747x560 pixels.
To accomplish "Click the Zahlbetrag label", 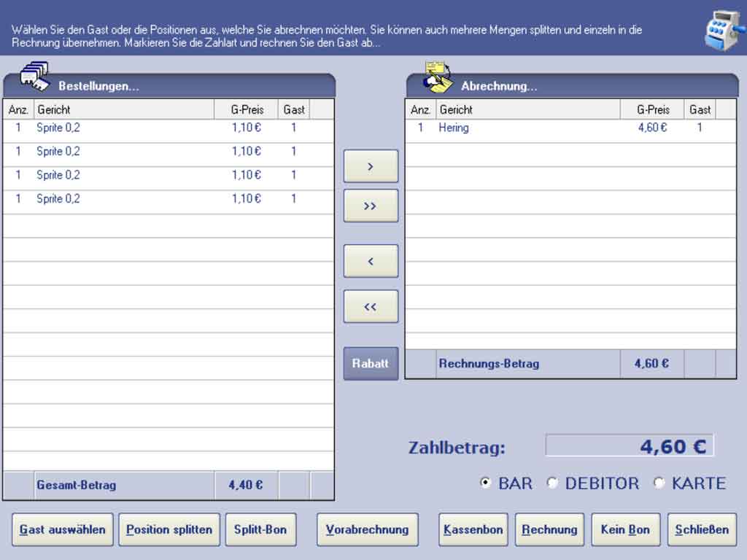I will 457,448.
